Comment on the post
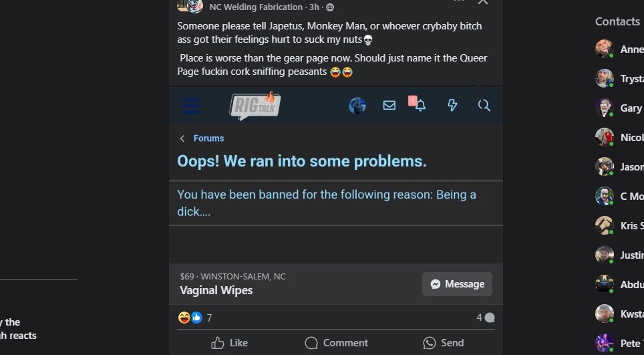 (x=336, y=343)
